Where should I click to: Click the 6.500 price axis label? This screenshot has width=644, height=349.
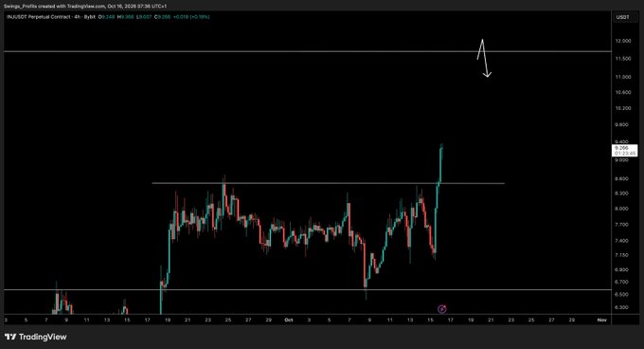tap(622, 295)
